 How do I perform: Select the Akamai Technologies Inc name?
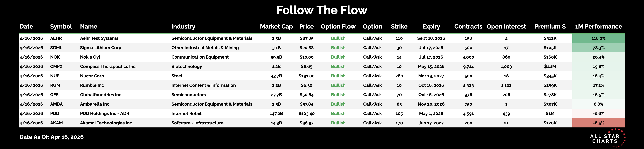click(106, 123)
